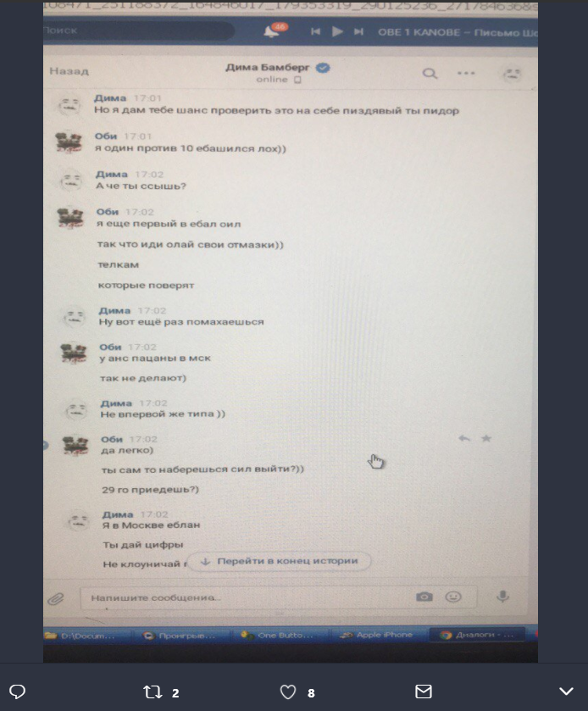The width and height of the screenshot is (588, 711).
Task: Expand tweet options with the chevron down
Action: pyautogui.click(x=566, y=691)
